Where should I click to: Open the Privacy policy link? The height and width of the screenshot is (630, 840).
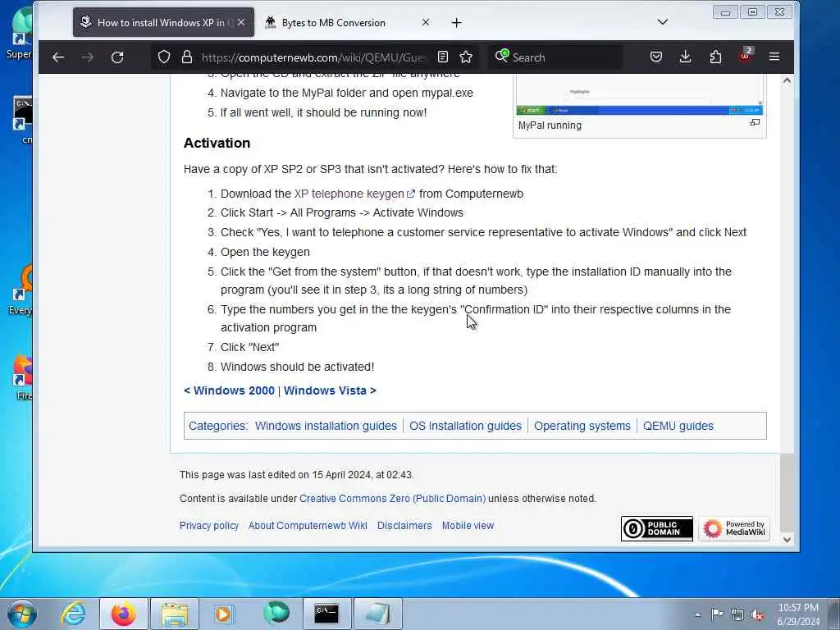point(209,526)
